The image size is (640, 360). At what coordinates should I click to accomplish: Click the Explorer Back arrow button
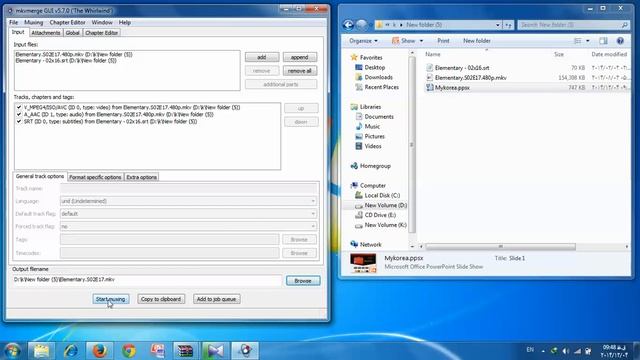tap(348, 25)
